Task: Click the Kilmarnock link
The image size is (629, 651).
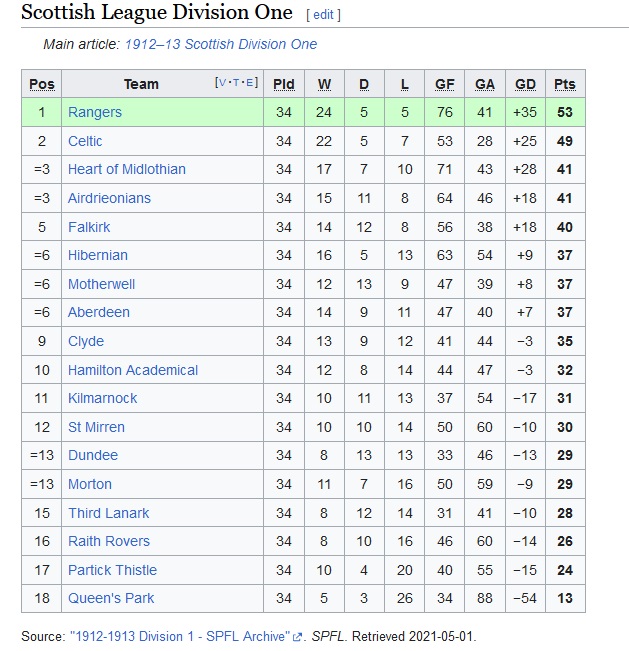Action: pyautogui.click(x=102, y=398)
